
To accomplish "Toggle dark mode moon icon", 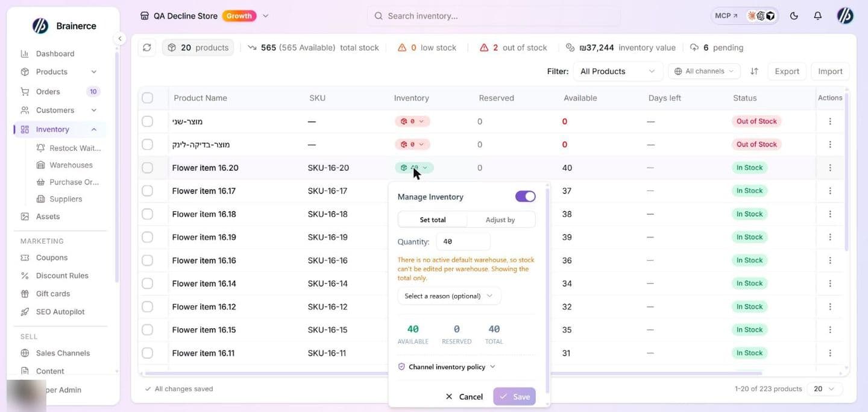I will click(794, 16).
